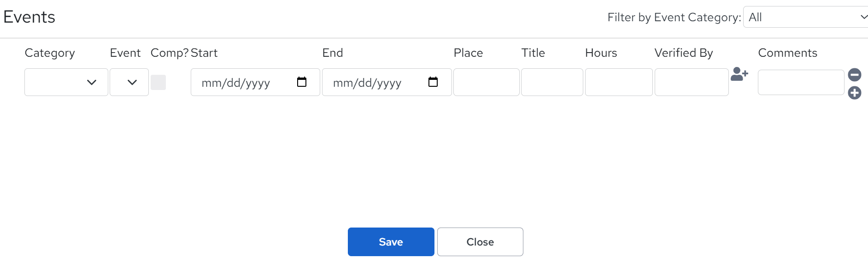
Task: Click the Filter by Event Category label
Action: click(x=674, y=18)
